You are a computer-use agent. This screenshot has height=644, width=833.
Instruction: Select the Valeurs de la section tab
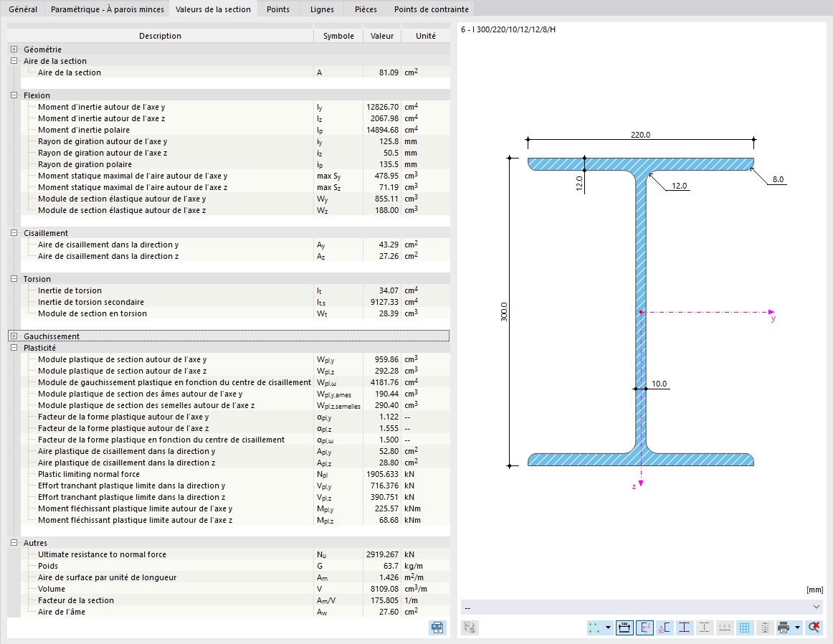[x=213, y=9]
